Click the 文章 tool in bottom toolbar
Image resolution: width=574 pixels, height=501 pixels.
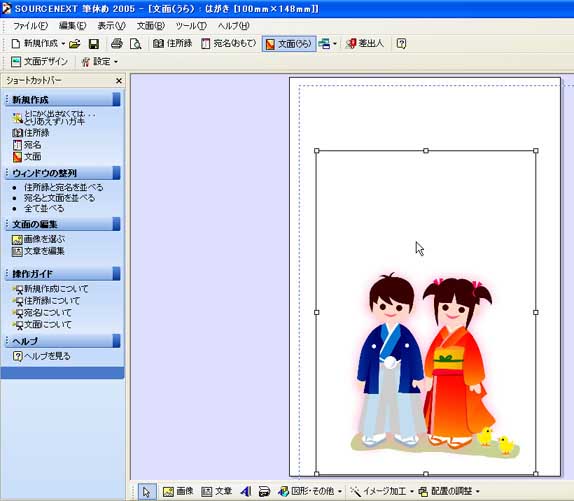tap(217, 491)
